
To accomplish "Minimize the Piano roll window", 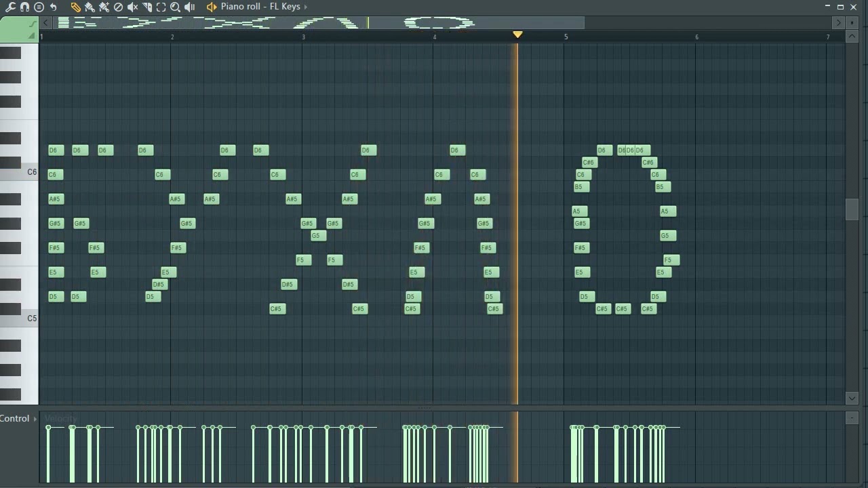I will tap(827, 6).
